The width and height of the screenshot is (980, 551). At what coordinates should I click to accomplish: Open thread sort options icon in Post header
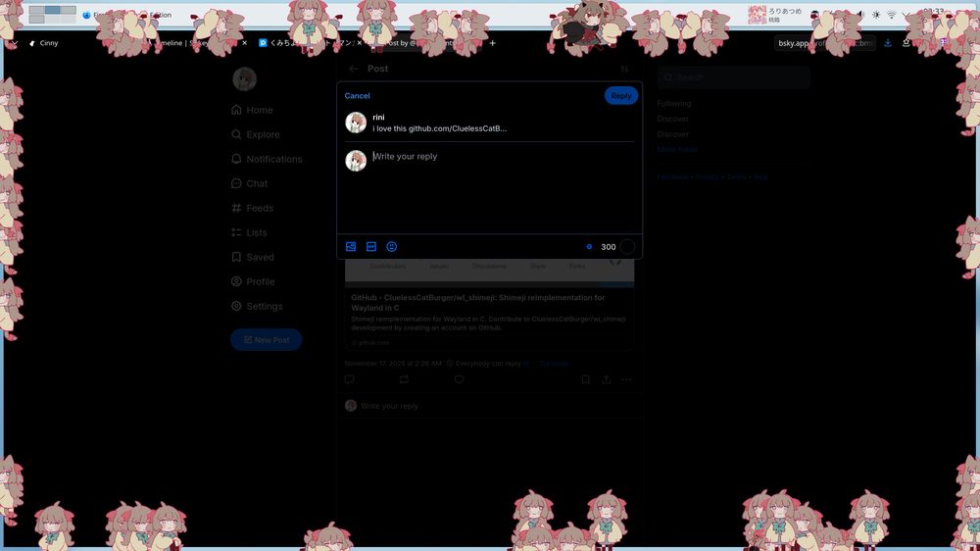tap(624, 69)
